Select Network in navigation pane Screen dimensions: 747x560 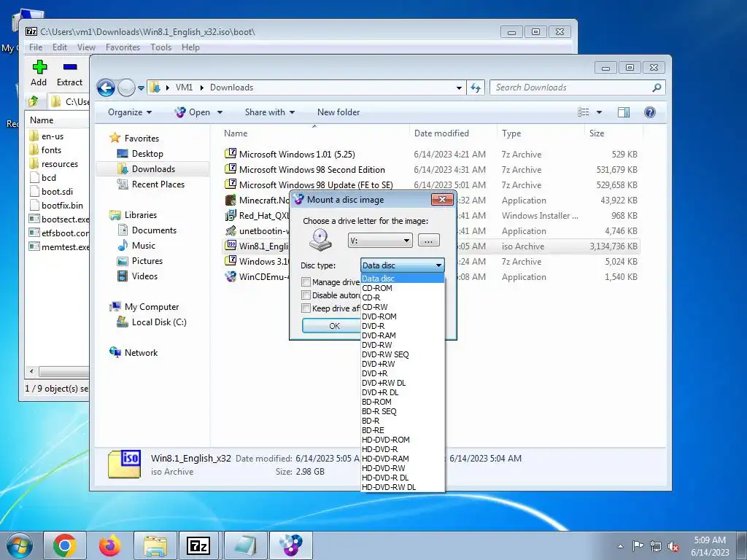(141, 353)
